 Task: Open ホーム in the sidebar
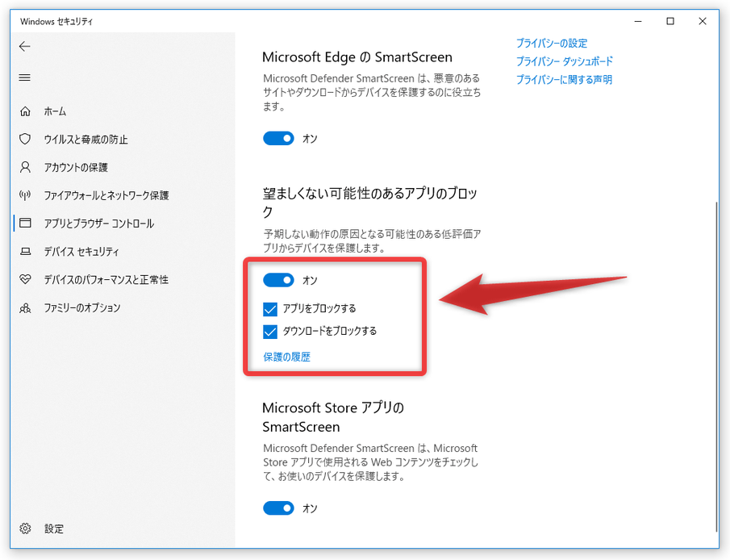point(55,111)
